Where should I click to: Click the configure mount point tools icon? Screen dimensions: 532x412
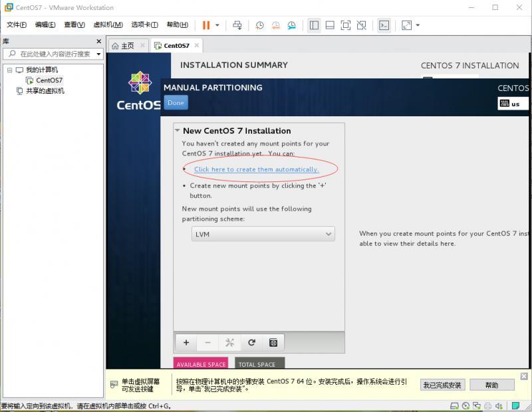click(229, 342)
